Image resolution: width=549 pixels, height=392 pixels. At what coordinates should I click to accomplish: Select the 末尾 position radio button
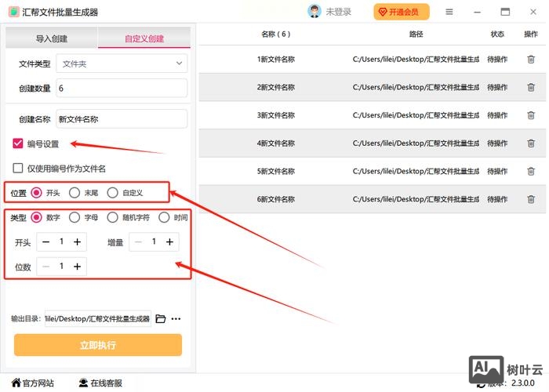[75, 192]
